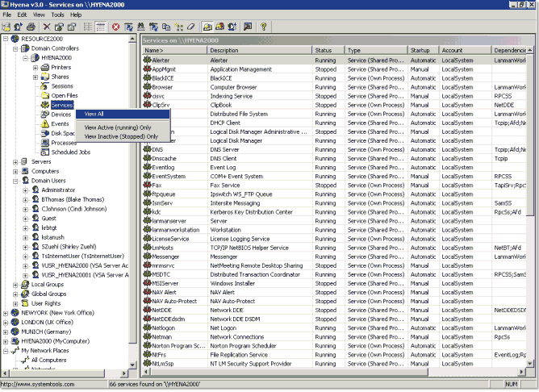The image size is (539, 392).
Task: Expand the NEWYORK (New York Office) node
Action: [x=5, y=313]
